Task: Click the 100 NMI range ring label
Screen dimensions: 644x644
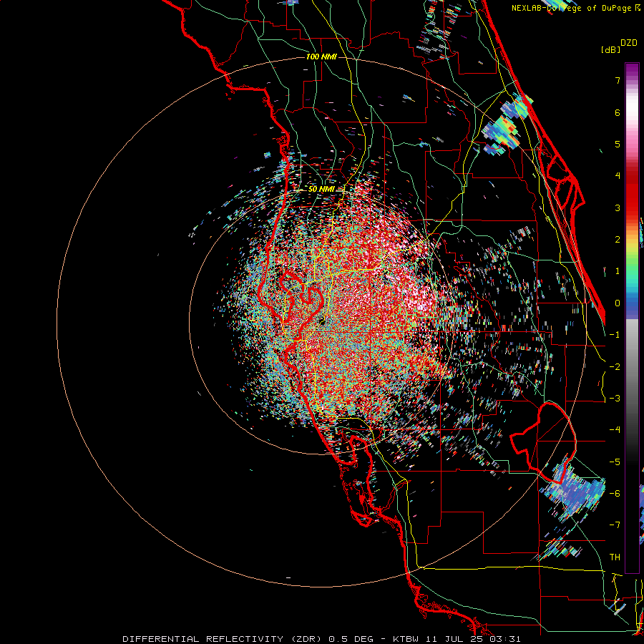Action: click(x=321, y=57)
